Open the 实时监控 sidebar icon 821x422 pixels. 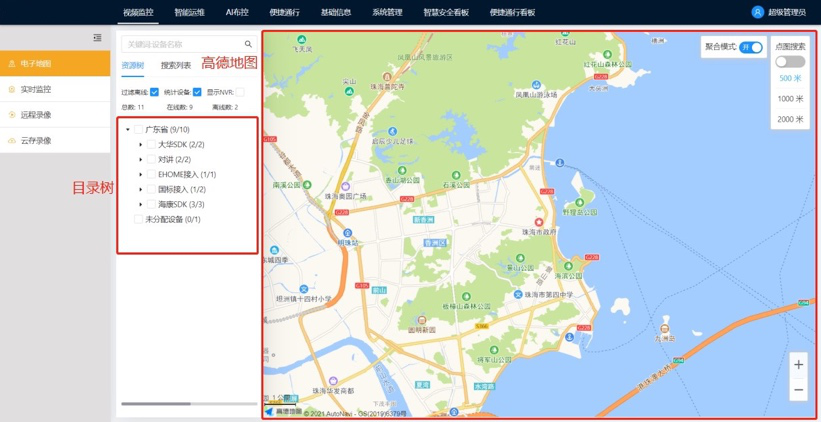point(12,90)
